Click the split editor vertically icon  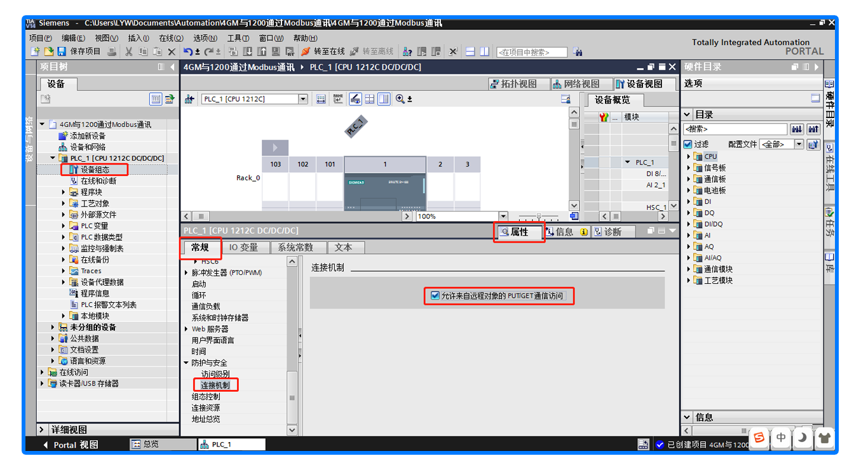[485, 51]
